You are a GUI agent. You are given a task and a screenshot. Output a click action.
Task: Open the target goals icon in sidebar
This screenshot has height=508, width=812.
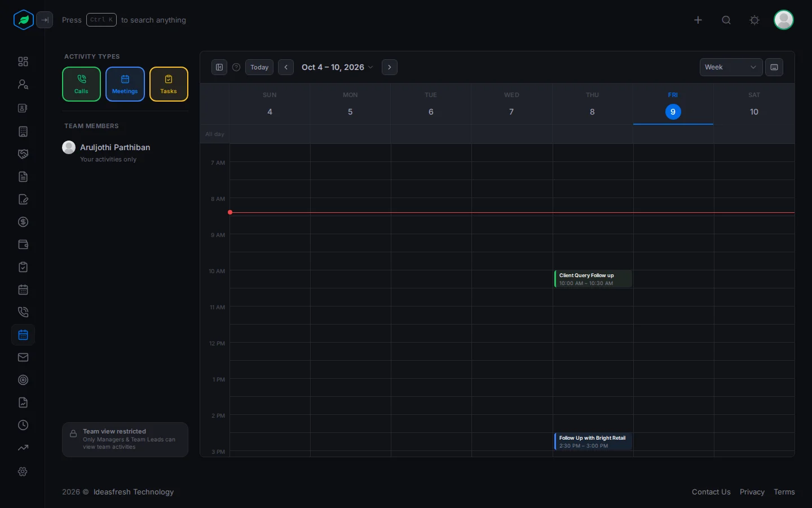tap(23, 380)
